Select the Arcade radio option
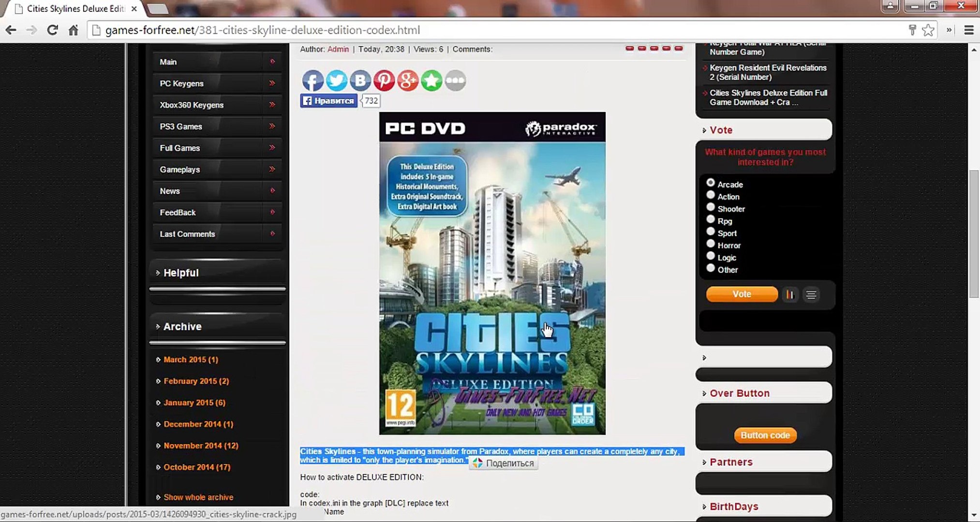 pos(711,183)
